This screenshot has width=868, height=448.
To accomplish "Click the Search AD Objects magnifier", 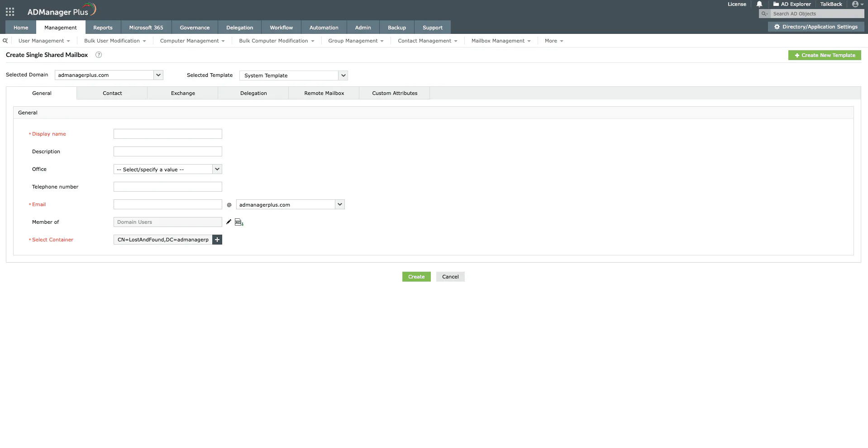I will pos(764,14).
